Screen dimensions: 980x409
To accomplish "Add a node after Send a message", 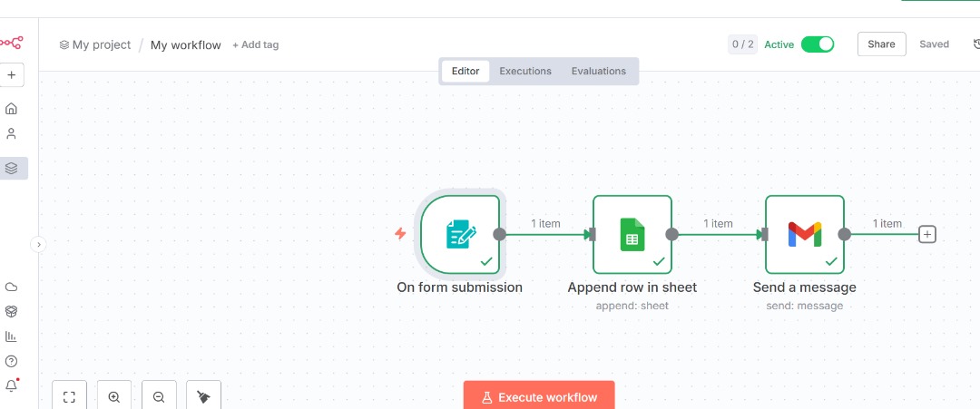I will (x=926, y=234).
